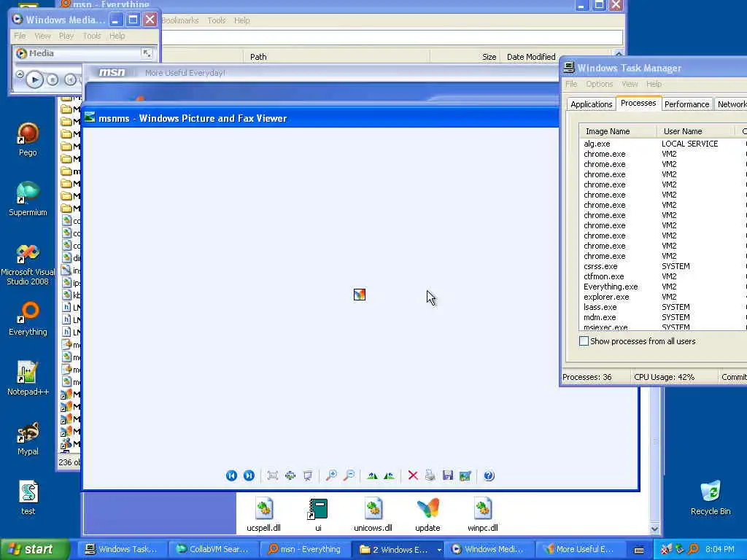Sort by User Name column header

tap(696, 131)
